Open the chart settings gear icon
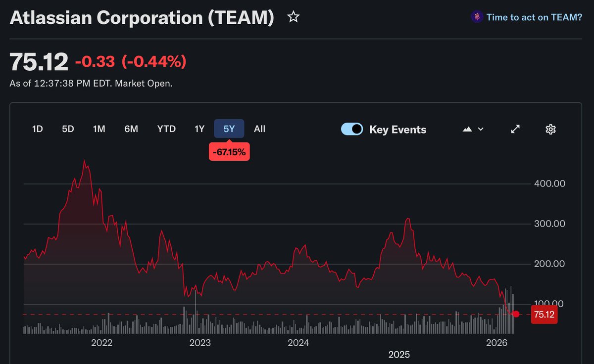 coord(550,129)
